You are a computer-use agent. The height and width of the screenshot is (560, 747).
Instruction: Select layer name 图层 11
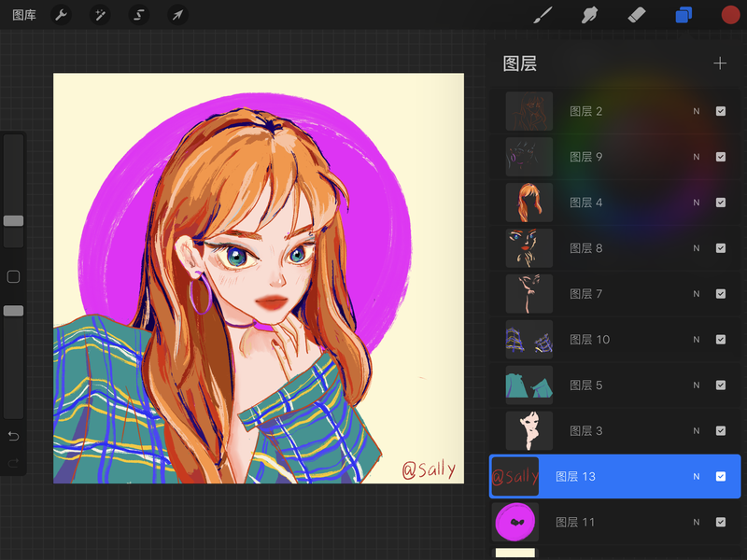coord(575,523)
